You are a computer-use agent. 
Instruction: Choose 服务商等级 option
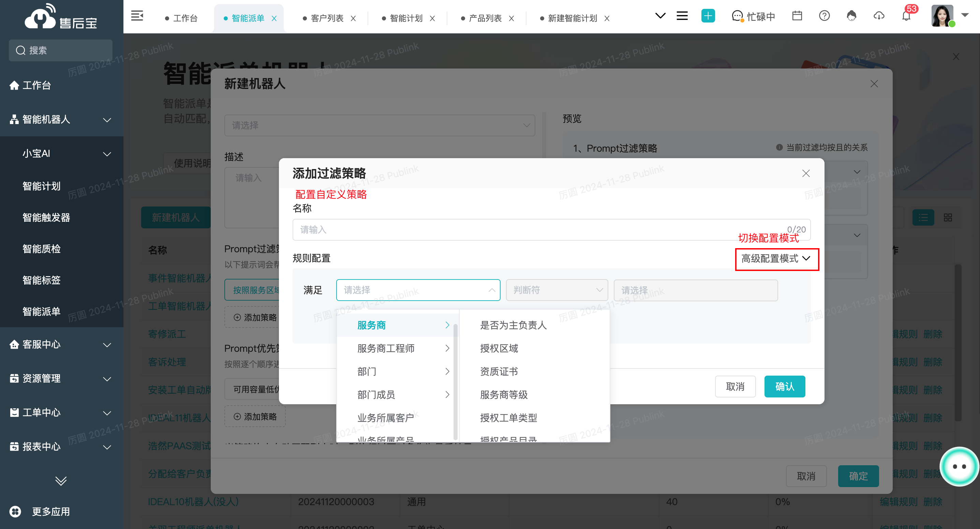coord(504,395)
